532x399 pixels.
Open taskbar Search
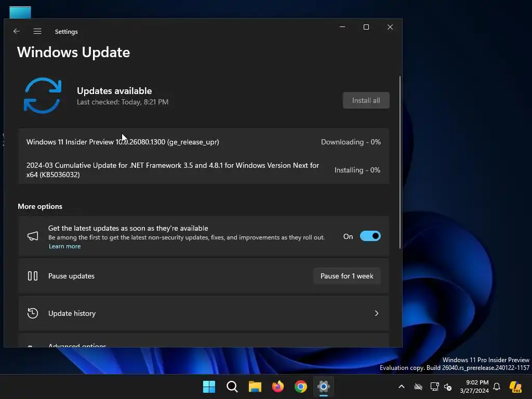(232, 387)
